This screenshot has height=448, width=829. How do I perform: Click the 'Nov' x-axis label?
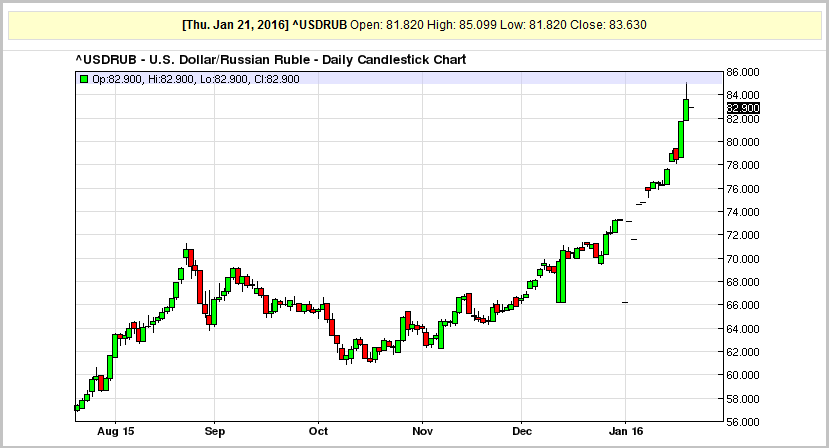pos(422,431)
